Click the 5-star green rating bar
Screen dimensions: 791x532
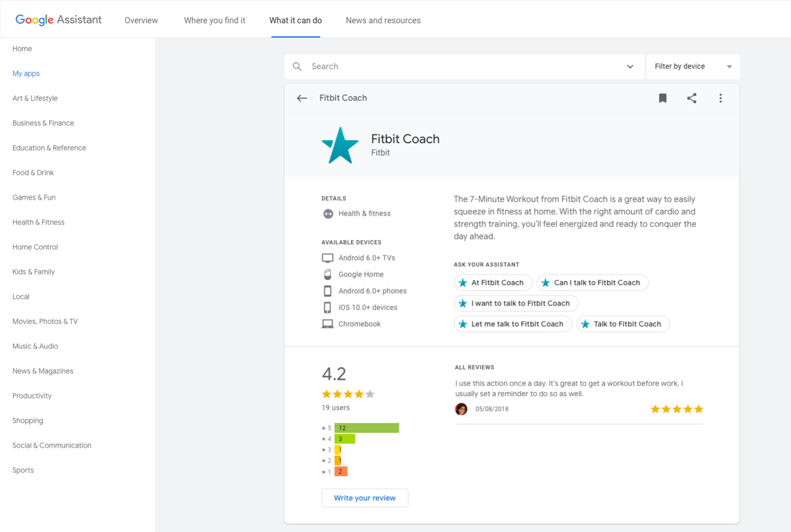click(x=367, y=428)
